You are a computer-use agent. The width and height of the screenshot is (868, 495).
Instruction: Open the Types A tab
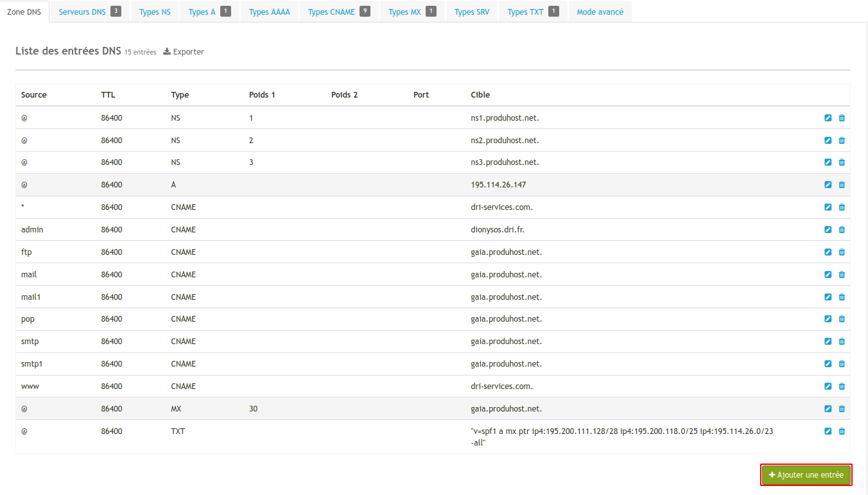(209, 12)
